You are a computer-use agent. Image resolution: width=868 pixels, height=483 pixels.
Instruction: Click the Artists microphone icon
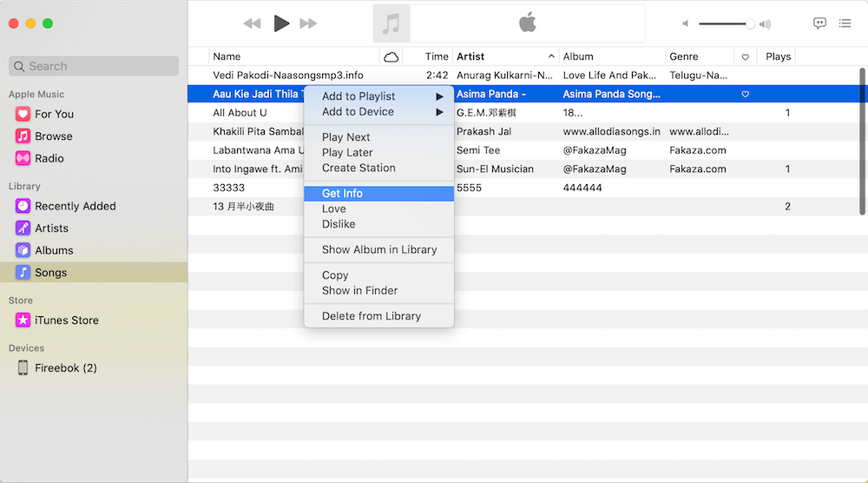pyautogui.click(x=23, y=228)
